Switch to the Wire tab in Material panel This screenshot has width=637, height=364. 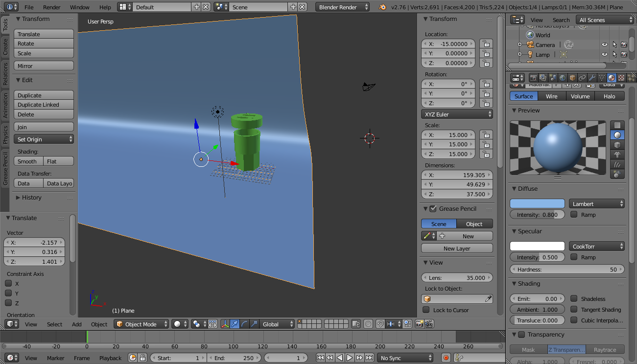pos(551,96)
